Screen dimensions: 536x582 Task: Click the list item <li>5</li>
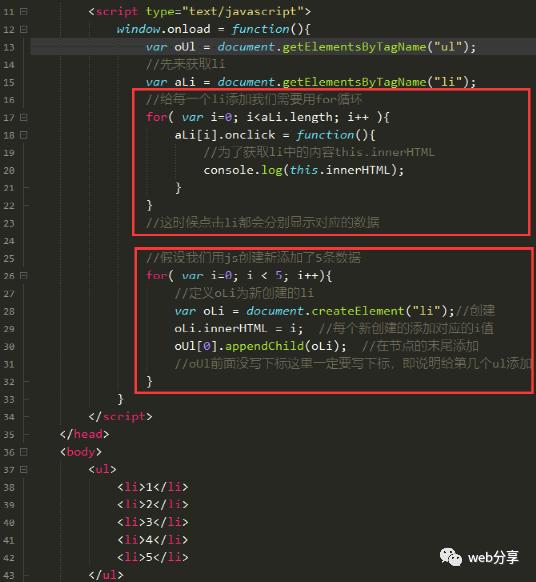153,558
